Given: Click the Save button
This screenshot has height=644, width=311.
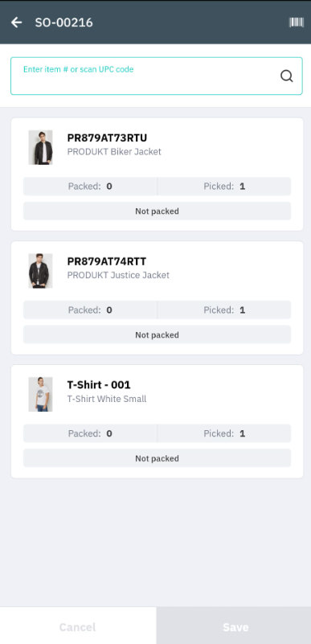Looking at the screenshot, I should [x=234, y=627].
